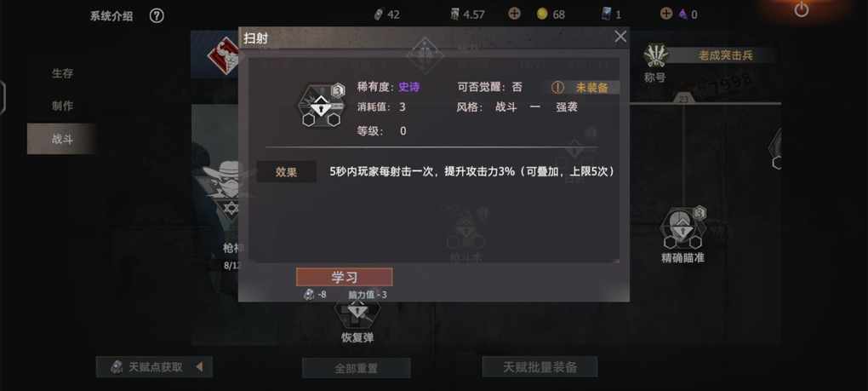
Task: Click the talent point icon showing 42
Action: tap(379, 15)
